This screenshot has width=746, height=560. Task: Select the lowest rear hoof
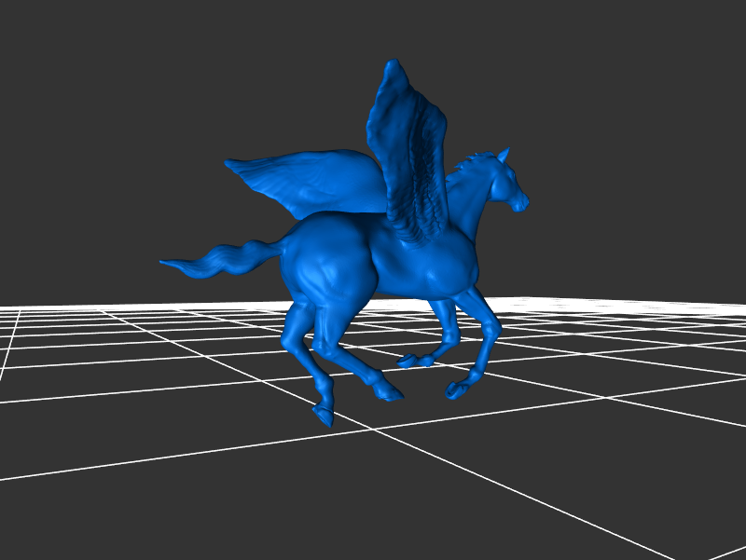(324, 416)
